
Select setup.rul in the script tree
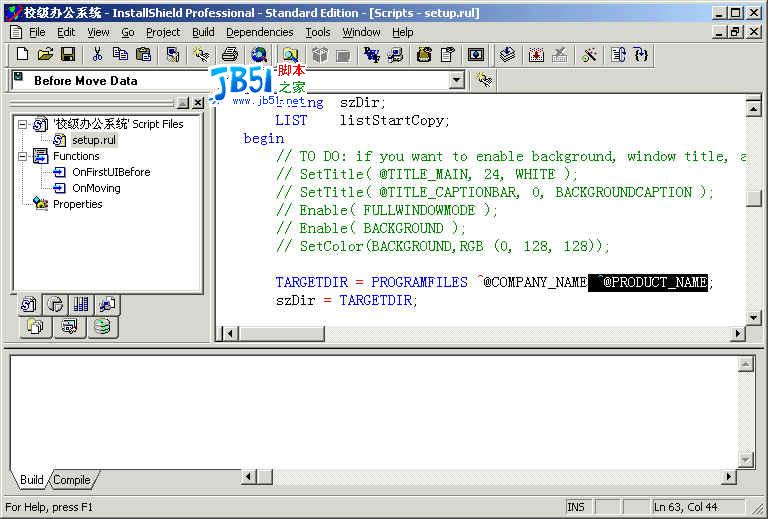94,141
